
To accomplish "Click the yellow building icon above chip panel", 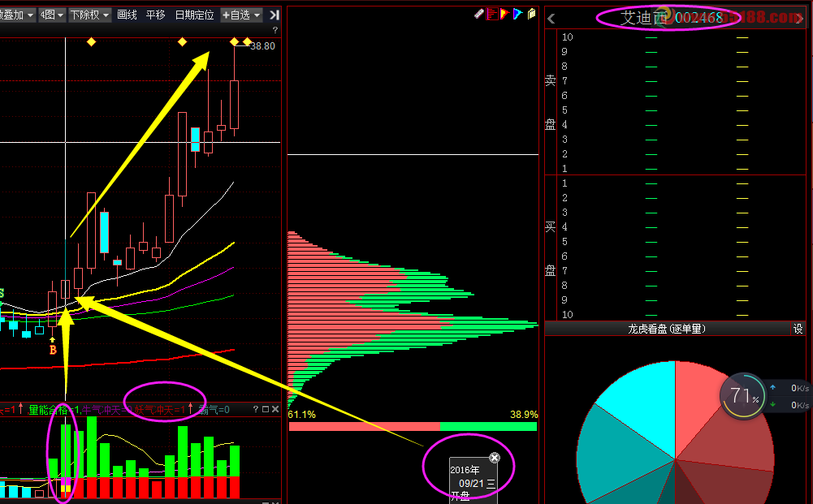I will (x=531, y=14).
